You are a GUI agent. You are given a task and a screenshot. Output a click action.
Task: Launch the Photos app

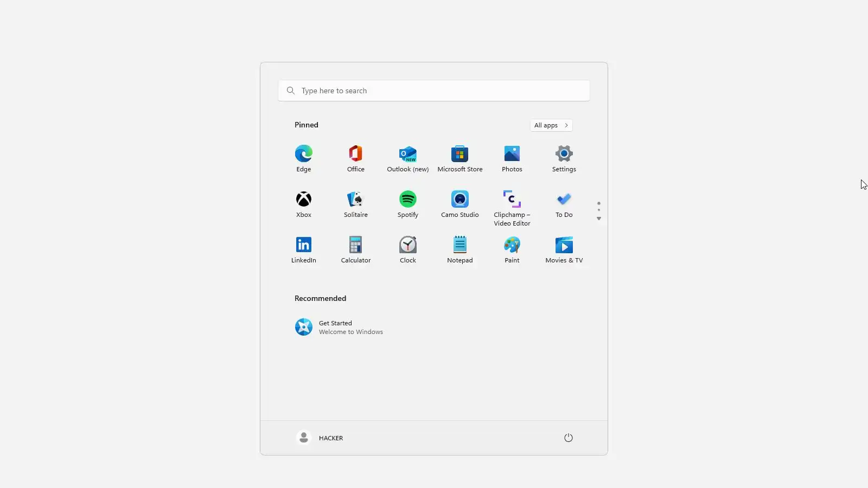tap(512, 158)
